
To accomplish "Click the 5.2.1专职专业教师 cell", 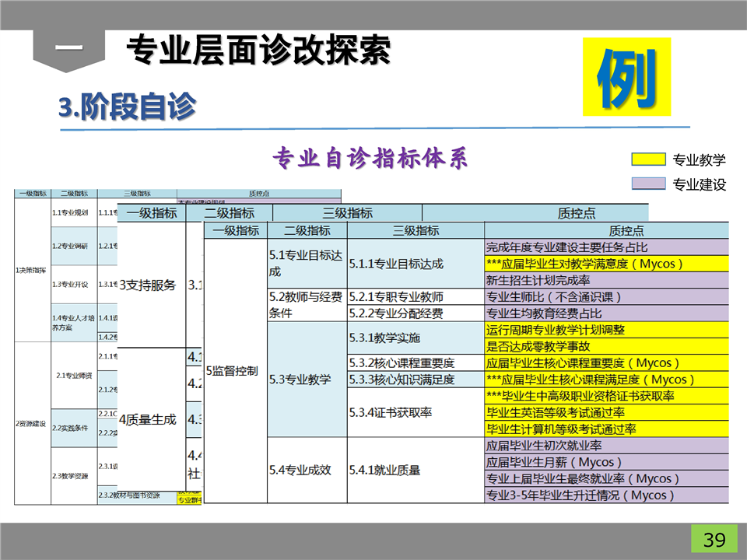I will [x=416, y=296].
